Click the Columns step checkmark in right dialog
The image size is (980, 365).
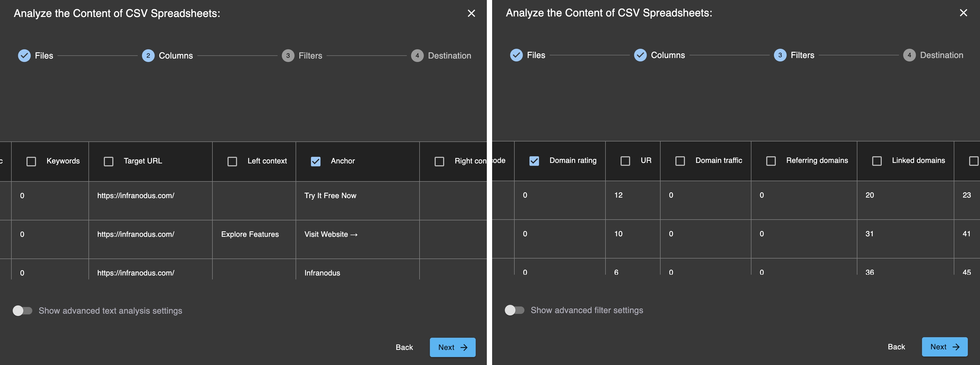[640, 55]
